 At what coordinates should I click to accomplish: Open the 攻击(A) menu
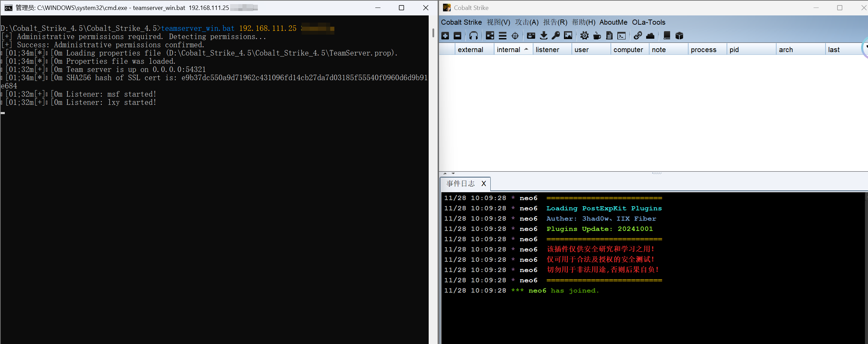point(527,22)
